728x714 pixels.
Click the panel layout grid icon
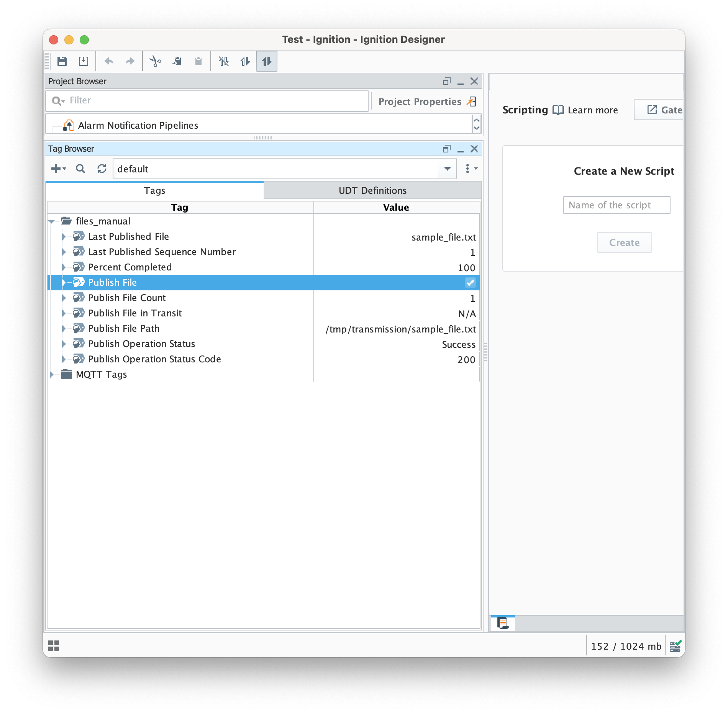(54, 646)
